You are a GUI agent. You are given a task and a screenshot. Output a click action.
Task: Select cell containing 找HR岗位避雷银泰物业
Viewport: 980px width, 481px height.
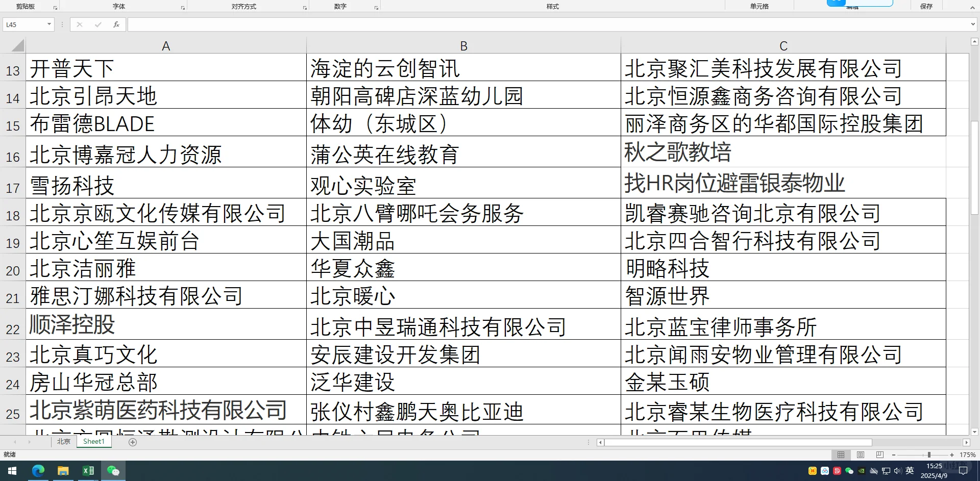pos(783,184)
